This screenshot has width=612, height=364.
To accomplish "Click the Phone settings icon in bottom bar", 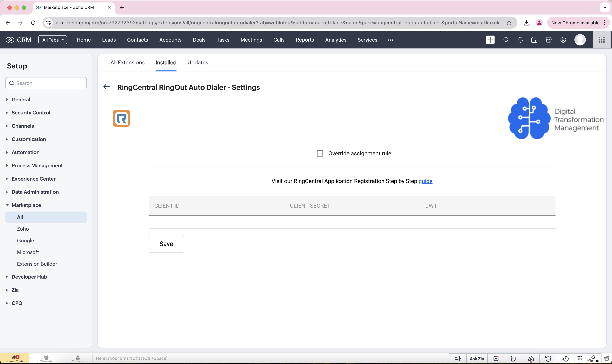I will (593, 359).
